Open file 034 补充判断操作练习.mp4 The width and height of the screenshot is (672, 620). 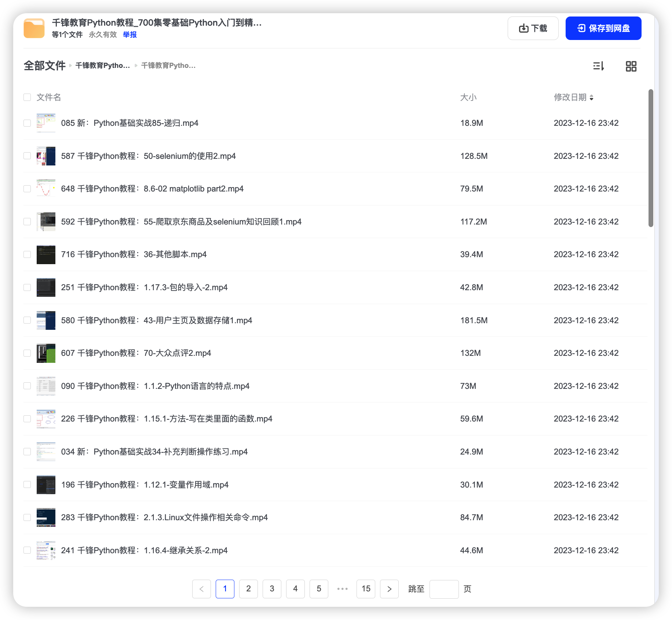click(x=154, y=452)
